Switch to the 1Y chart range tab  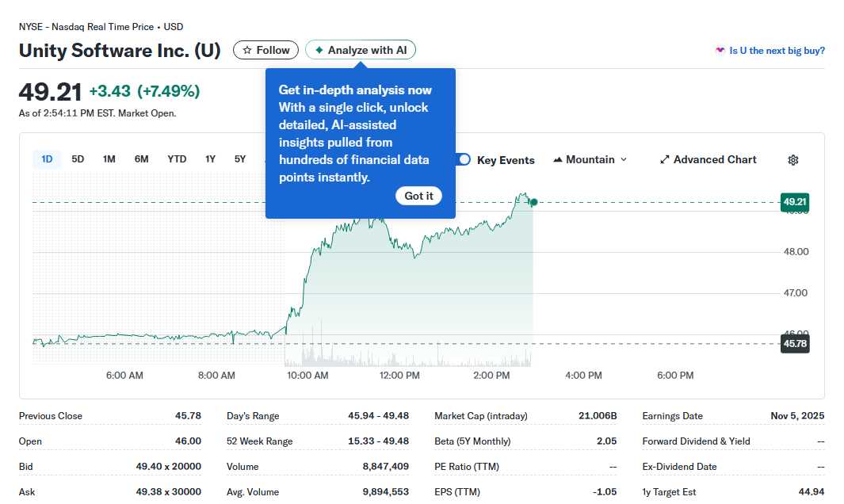(x=210, y=158)
